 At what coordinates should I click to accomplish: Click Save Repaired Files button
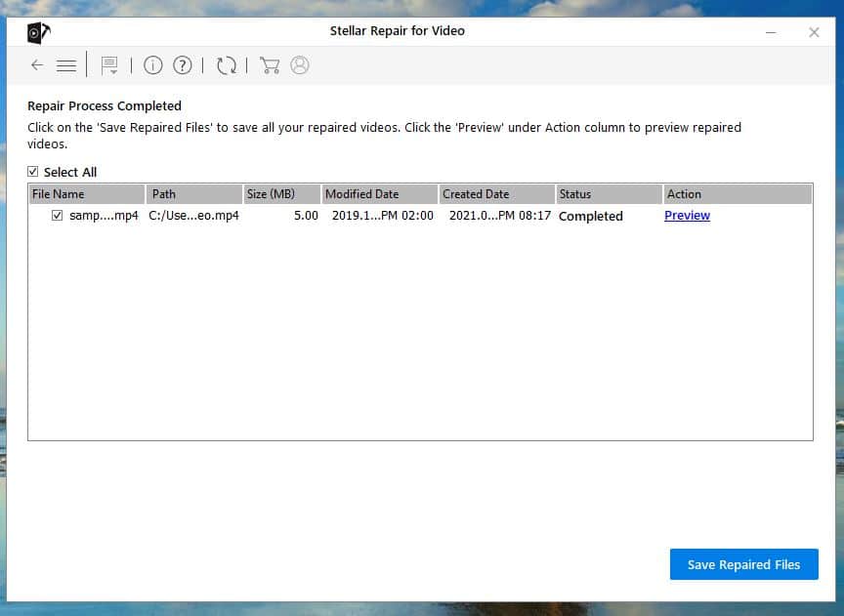(743, 564)
